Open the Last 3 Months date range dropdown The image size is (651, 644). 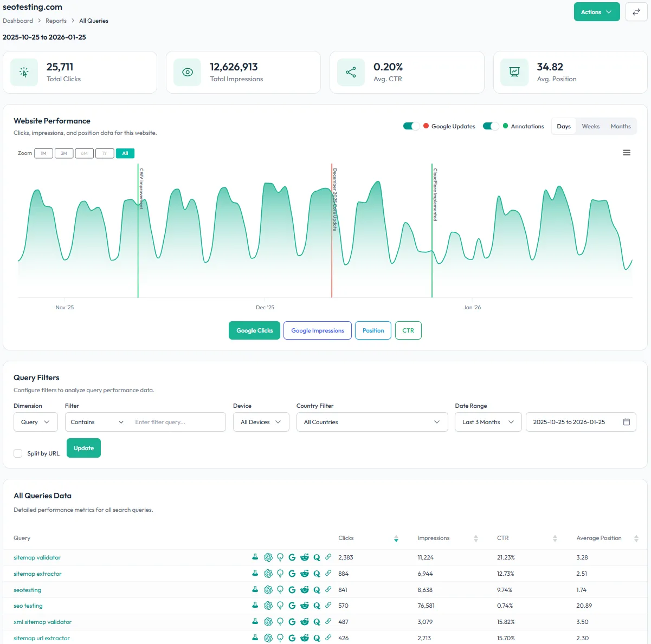coord(488,422)
